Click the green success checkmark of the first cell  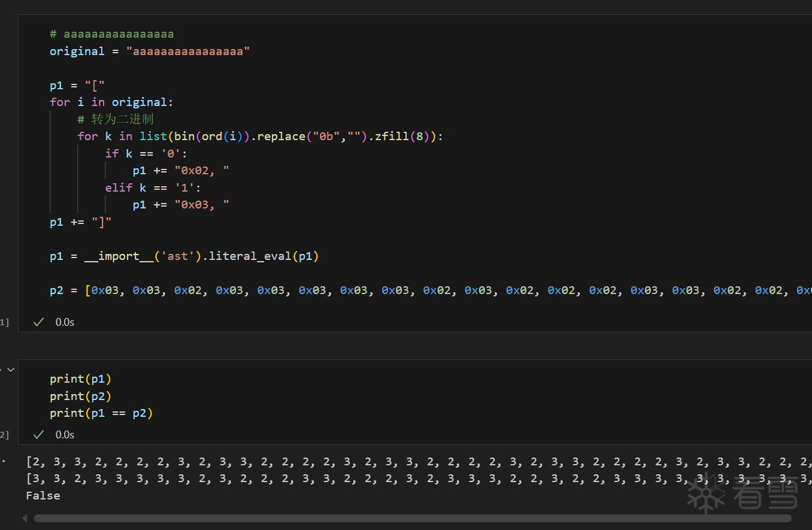click(x=39, y=322)
